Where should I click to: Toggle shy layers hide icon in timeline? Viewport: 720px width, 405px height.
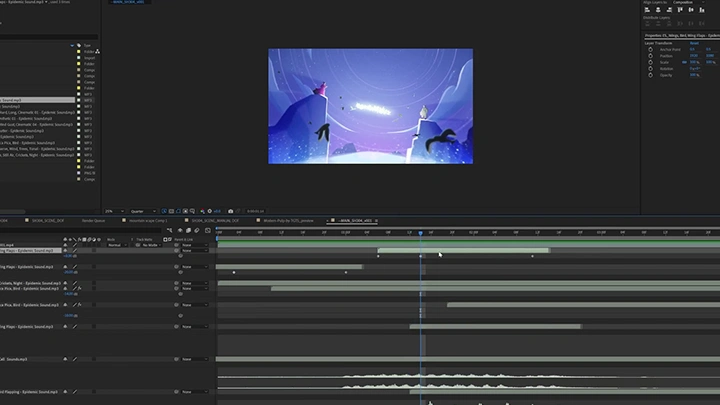tap(180, 231)
